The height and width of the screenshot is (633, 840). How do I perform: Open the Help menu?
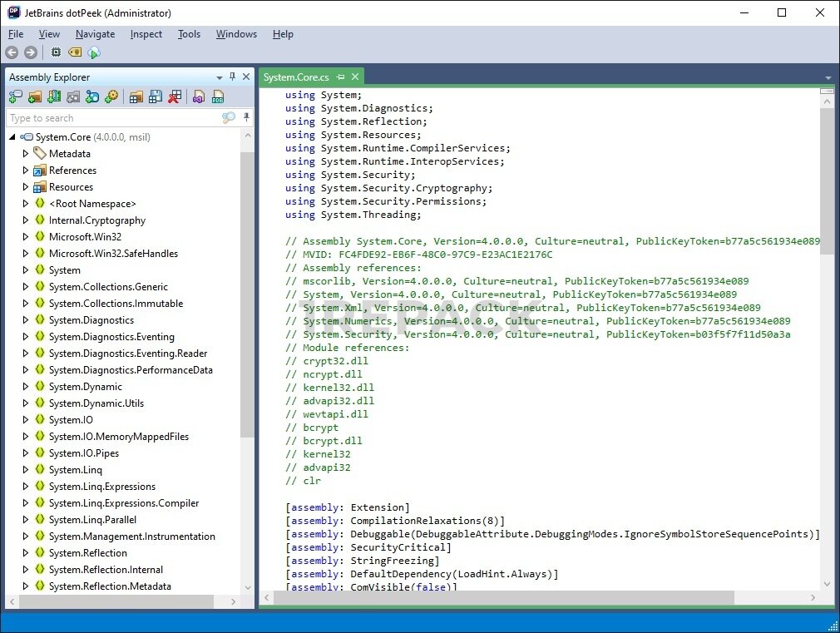click(283, 34)
